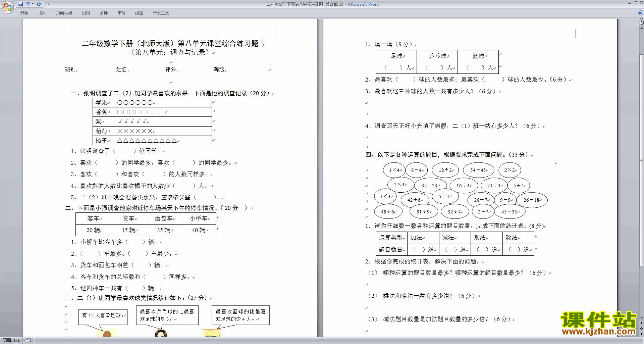
Task: Click the 班别 blank line
Action: click(x=98, y=69)
